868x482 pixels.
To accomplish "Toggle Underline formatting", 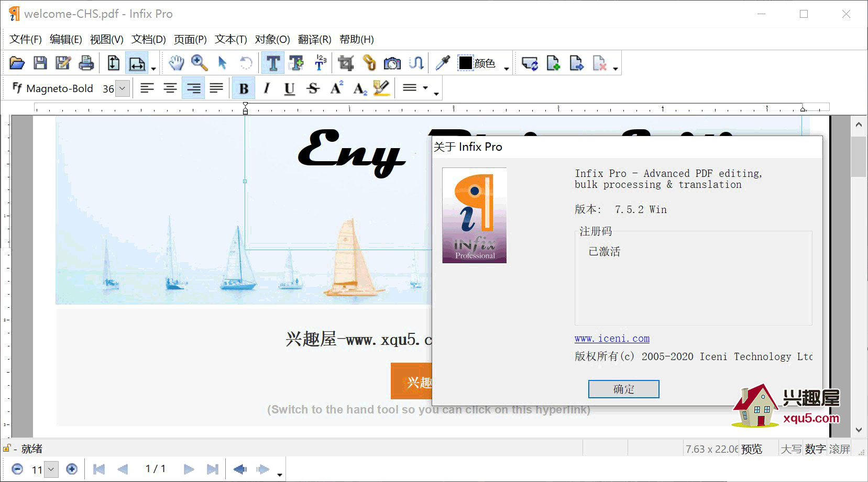I will [290, 88].
